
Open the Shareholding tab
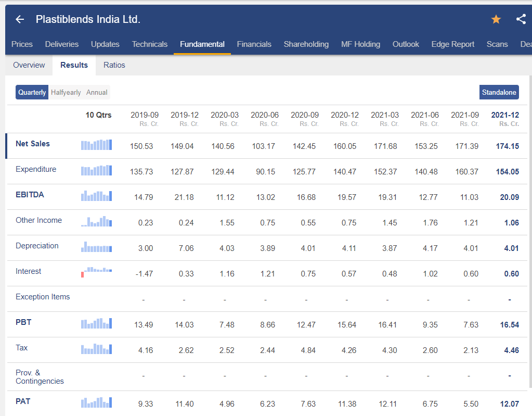coord(306,44)
